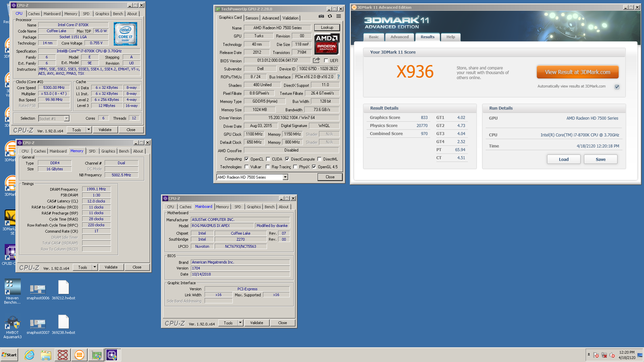Click the DRAM Frequency value 1999.1 MHz
This screenshot has width=644, height=362.
point(96,189)
